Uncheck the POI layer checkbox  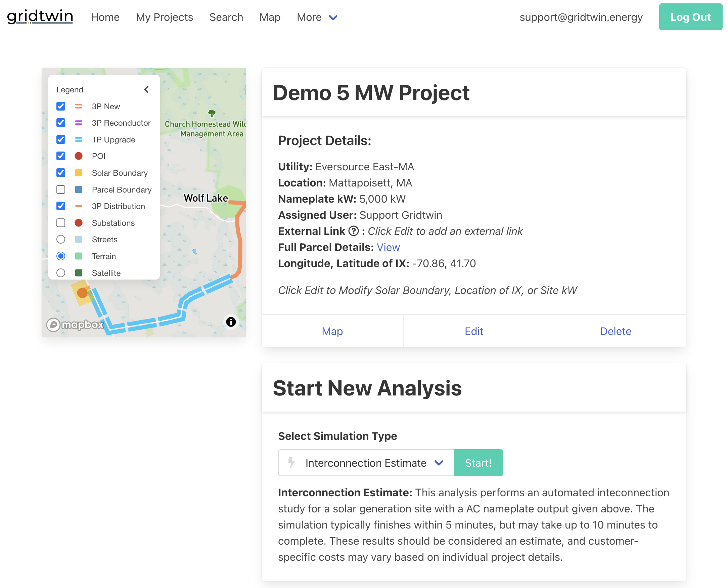point(61,156)
